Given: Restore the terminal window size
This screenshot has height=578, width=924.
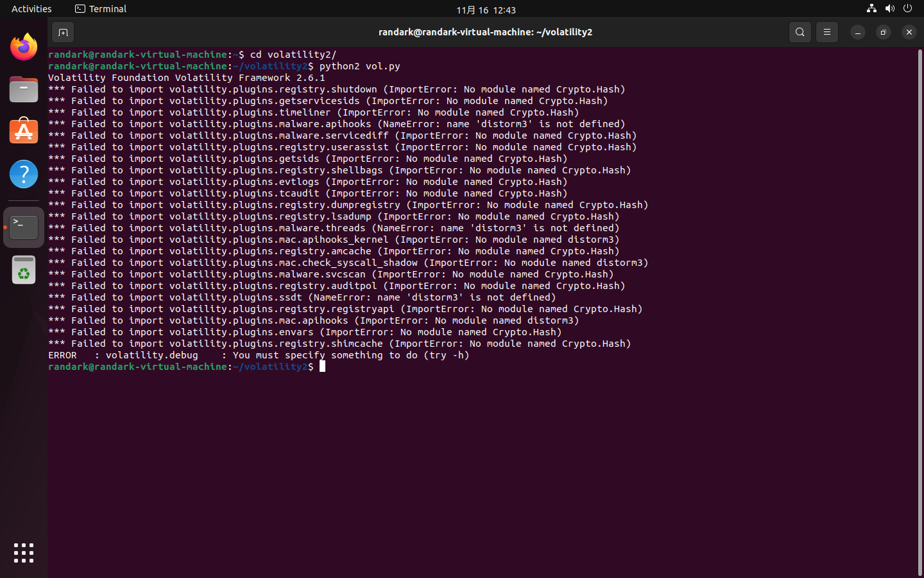Looking at the screenshot, I should (884, 32).
